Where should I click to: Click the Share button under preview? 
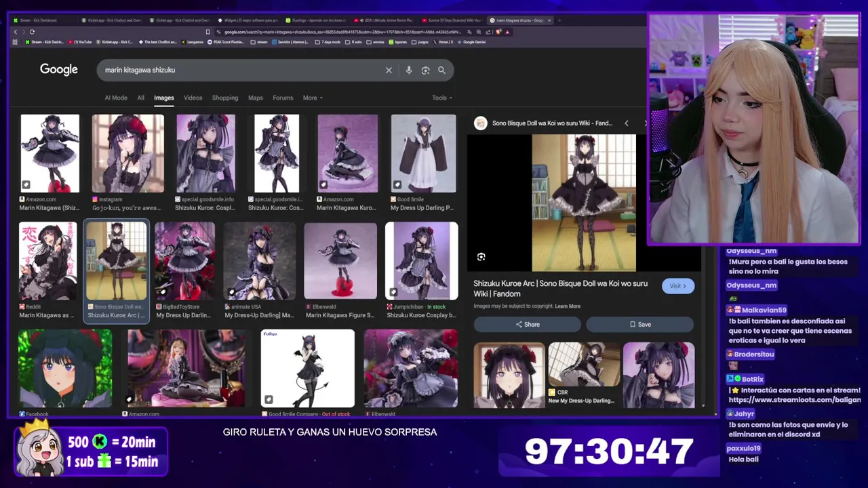click(528, 325)
